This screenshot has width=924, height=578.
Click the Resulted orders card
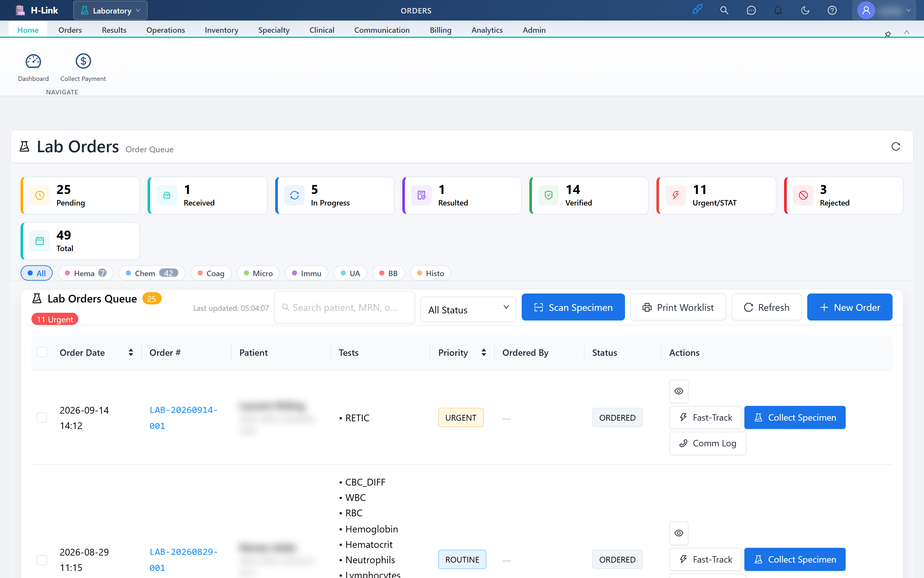point(462,195)
